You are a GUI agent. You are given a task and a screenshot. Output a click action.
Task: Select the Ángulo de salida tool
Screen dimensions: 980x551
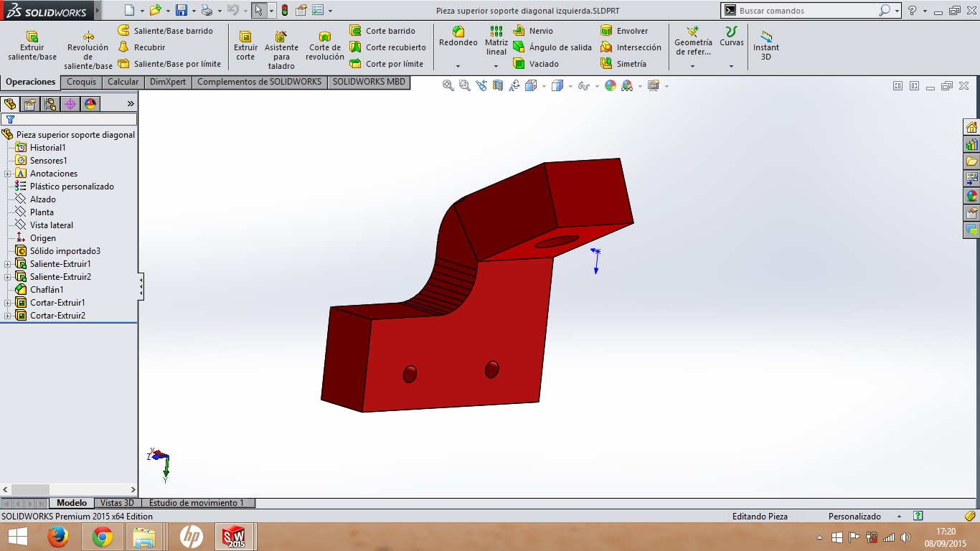[x=552, y=47]
